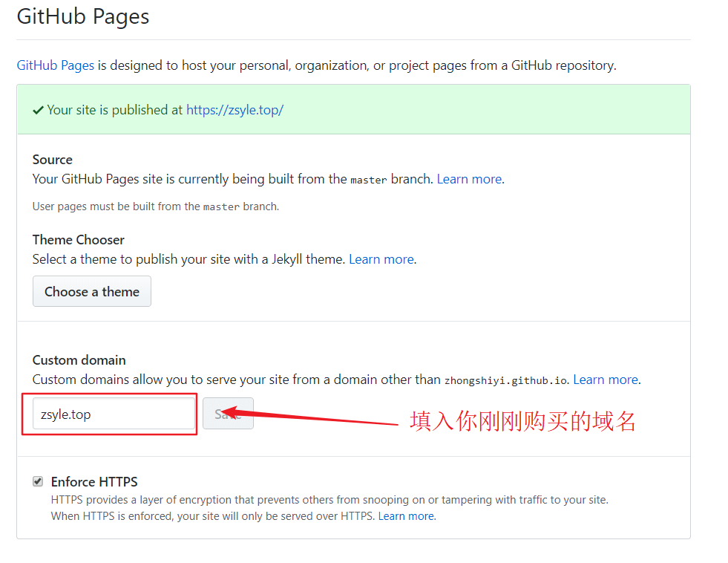Click the red annotation arrow line
The height and width of the screenshot is (563, 728).
tap(319, 418)
